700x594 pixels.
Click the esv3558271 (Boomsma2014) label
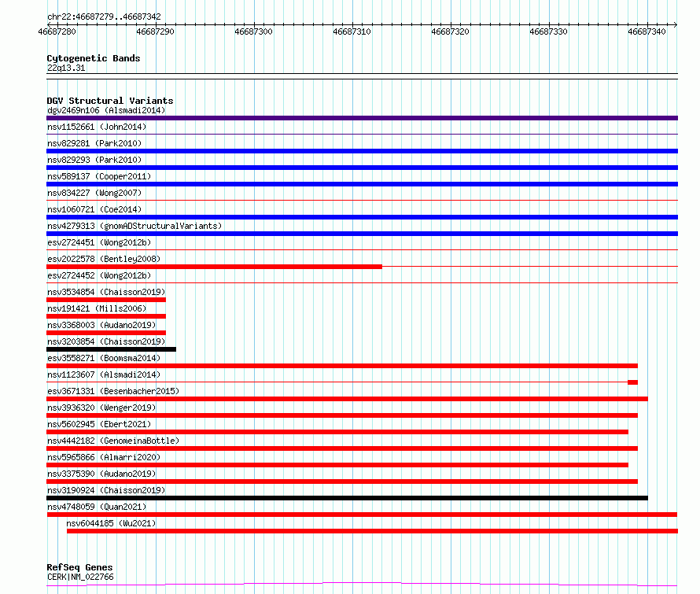[x=104, y=358]
